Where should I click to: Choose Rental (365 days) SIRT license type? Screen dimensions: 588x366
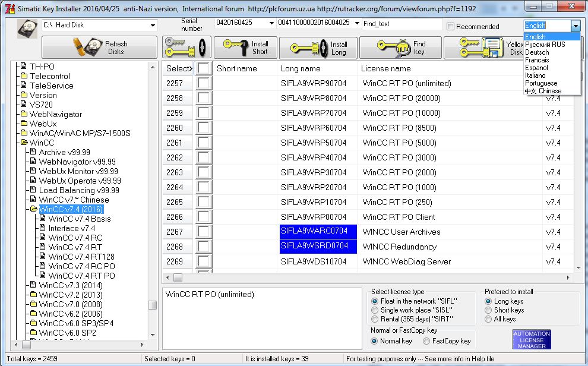[x=374, y=318]
